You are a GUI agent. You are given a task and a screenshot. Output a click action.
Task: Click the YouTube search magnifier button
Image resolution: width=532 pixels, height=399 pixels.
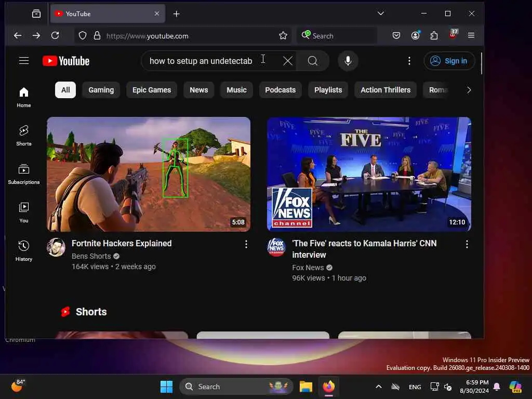[312, 61]
